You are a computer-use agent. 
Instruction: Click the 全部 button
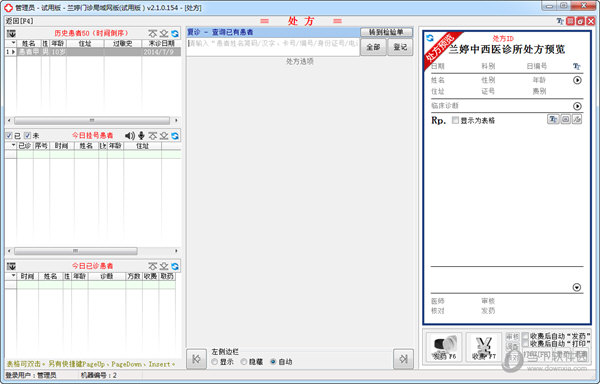coord(373,47)
